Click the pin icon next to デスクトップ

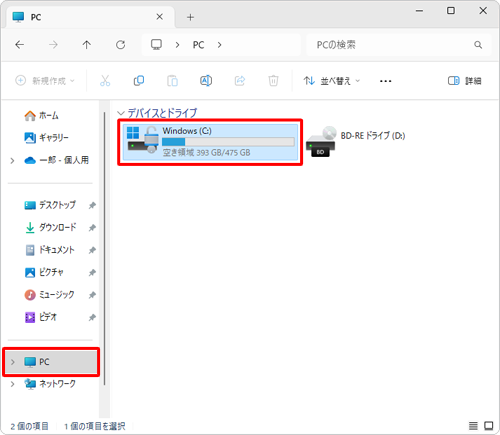tap(92, 205)
